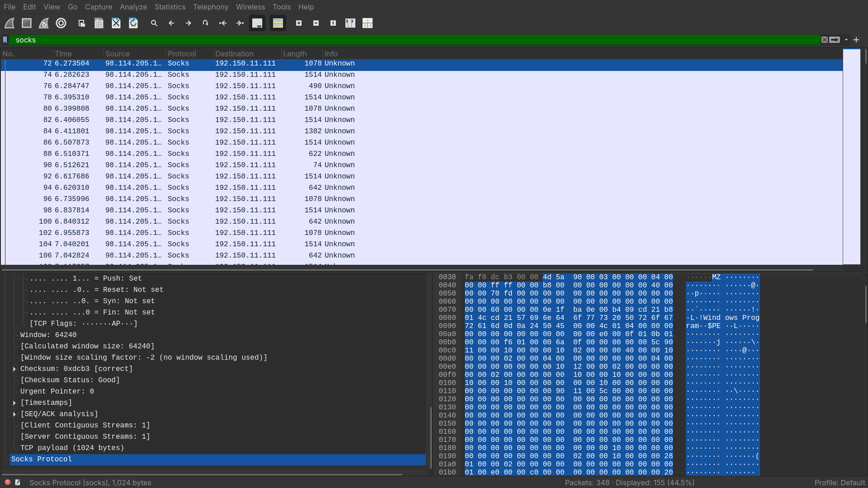Click the reload capture file icon

click(x=133, y=23)
